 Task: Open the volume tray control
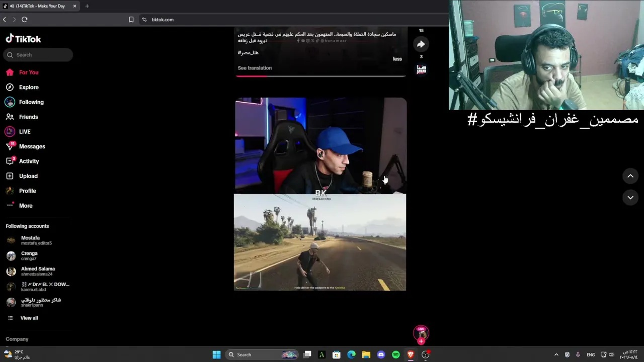coord(611,354)
